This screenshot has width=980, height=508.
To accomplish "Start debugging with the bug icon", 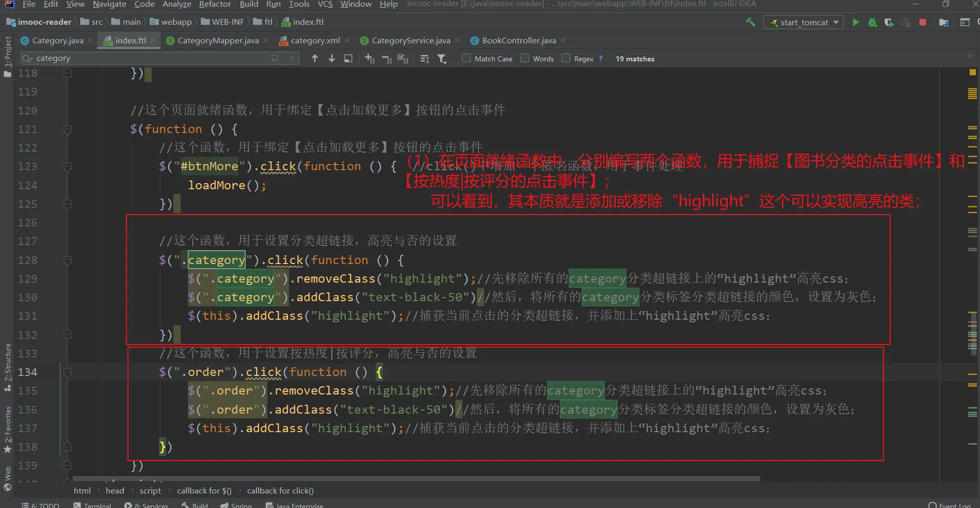I will (872, 22).
